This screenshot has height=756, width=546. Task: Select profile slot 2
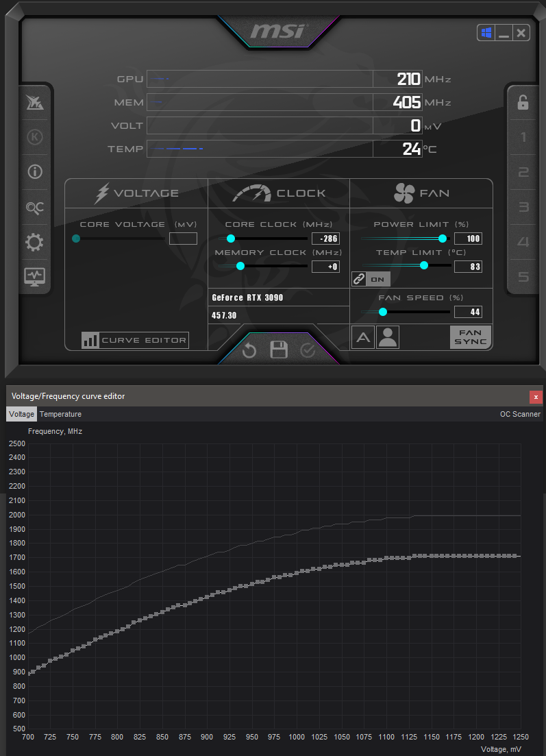[x=523, y=172]
